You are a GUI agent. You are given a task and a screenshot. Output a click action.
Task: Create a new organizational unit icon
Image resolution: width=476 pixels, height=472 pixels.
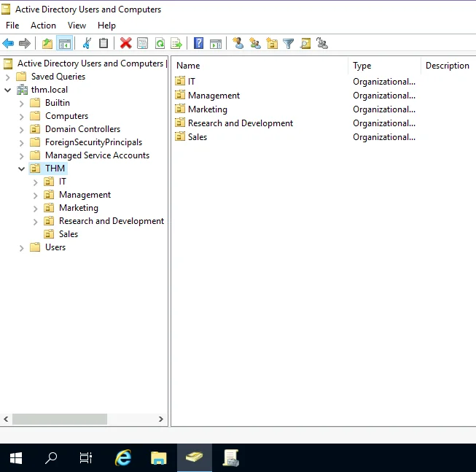pyautogui.click(x=272, y=43)
